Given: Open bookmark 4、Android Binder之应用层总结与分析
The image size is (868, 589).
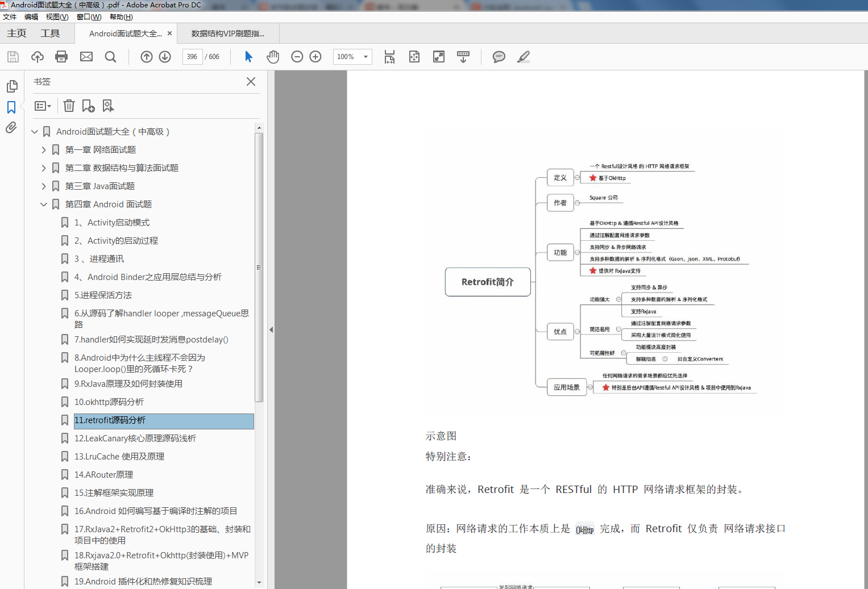Looking at the screenshot, I should 148,277.
